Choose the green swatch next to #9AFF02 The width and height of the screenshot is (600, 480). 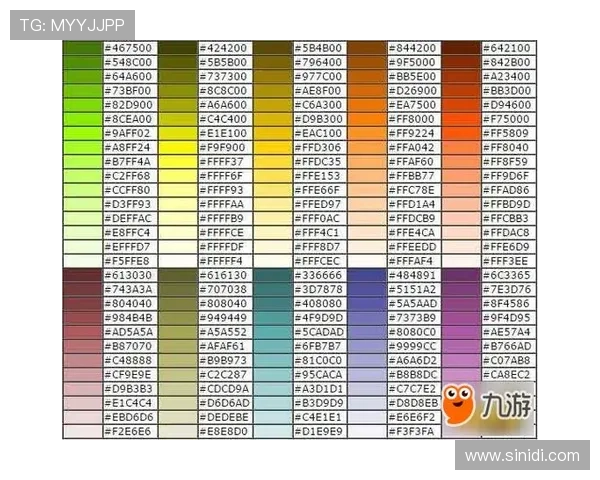pyautogui.click(x=82, y=133)
